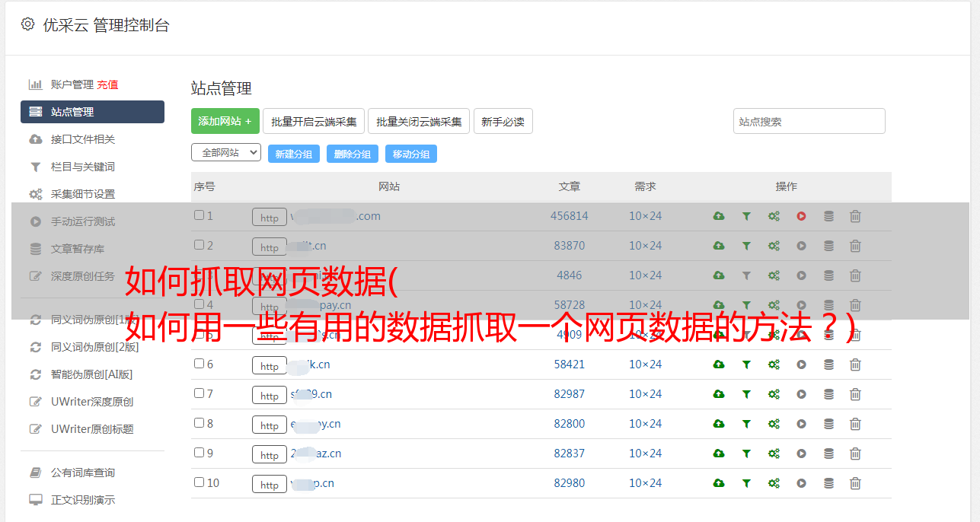Go to 接口文件相关 in the sidebar

pyautogui.click(x=83, y=139)
